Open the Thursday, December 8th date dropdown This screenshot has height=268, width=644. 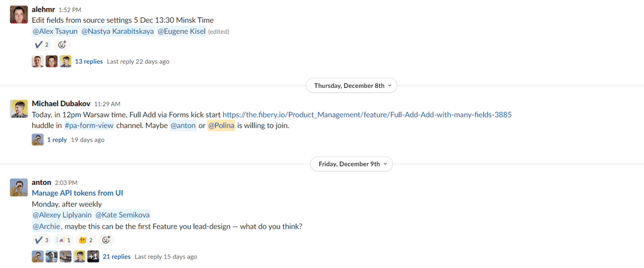click(352, 86)
